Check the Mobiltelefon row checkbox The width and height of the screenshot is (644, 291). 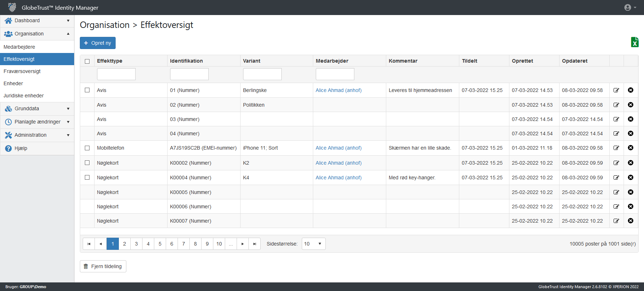(x=87, y=148)
